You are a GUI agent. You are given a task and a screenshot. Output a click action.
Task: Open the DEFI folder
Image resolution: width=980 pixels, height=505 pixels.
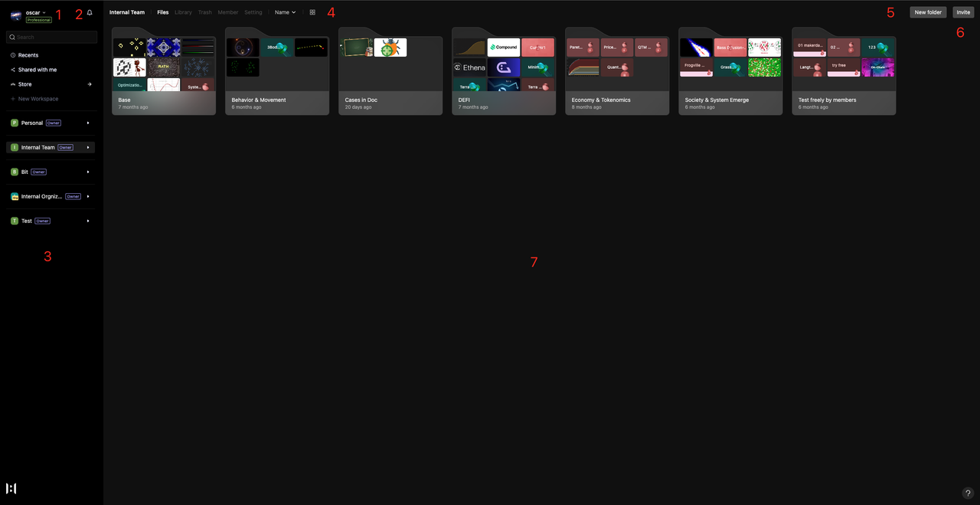coord(504,73)
